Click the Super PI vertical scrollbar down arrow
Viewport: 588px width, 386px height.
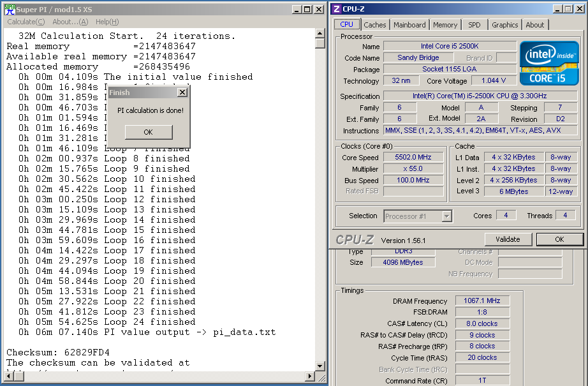[x=320, y=366]
